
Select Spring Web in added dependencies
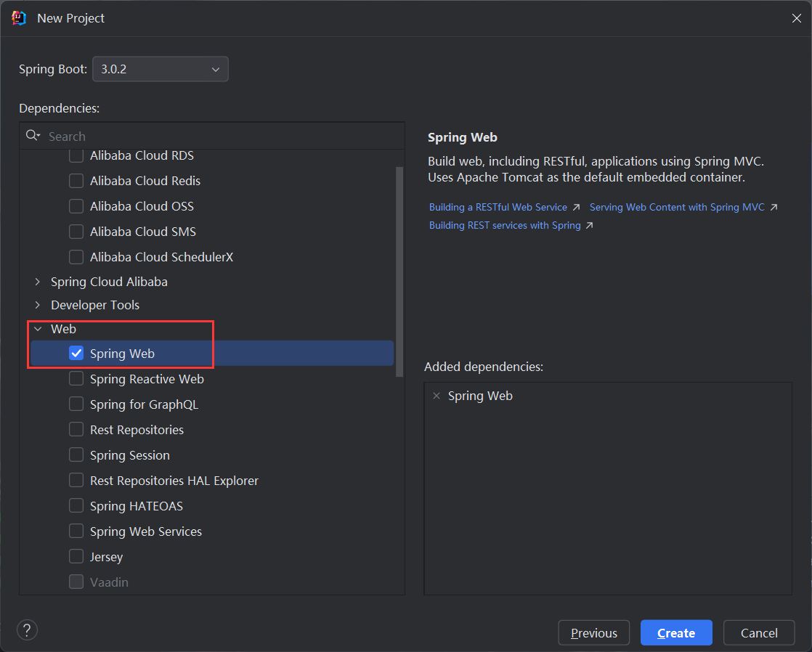pos(480,396)
